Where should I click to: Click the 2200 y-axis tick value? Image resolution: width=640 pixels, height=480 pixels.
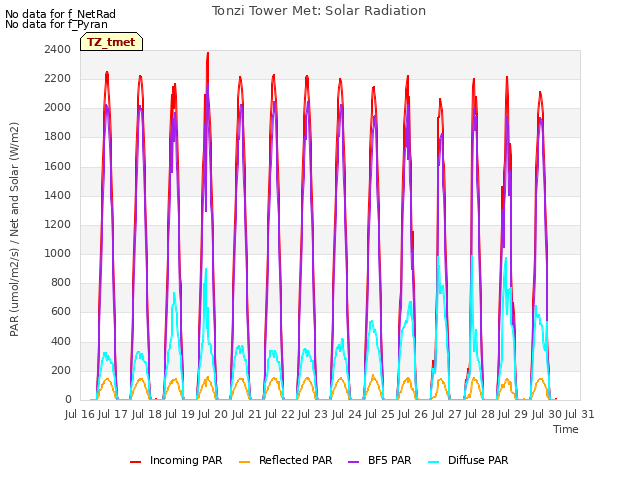click(58, 78)
